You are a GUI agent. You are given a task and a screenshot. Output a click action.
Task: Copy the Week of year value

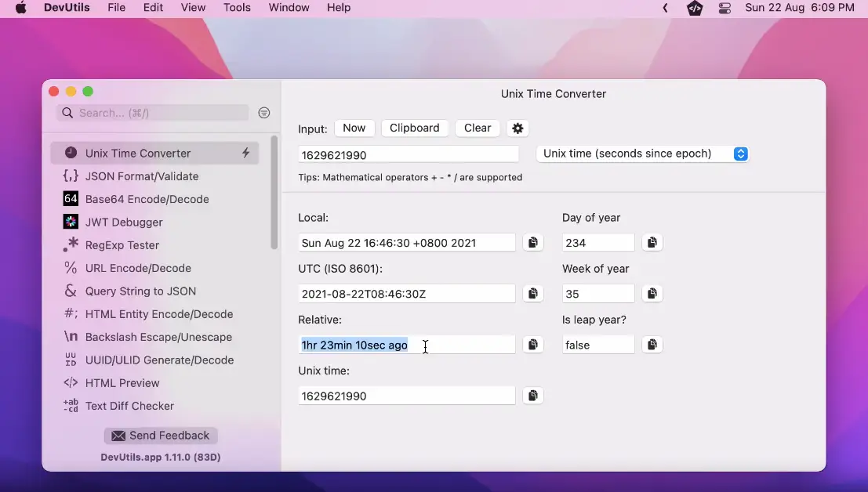pos(652,294)
